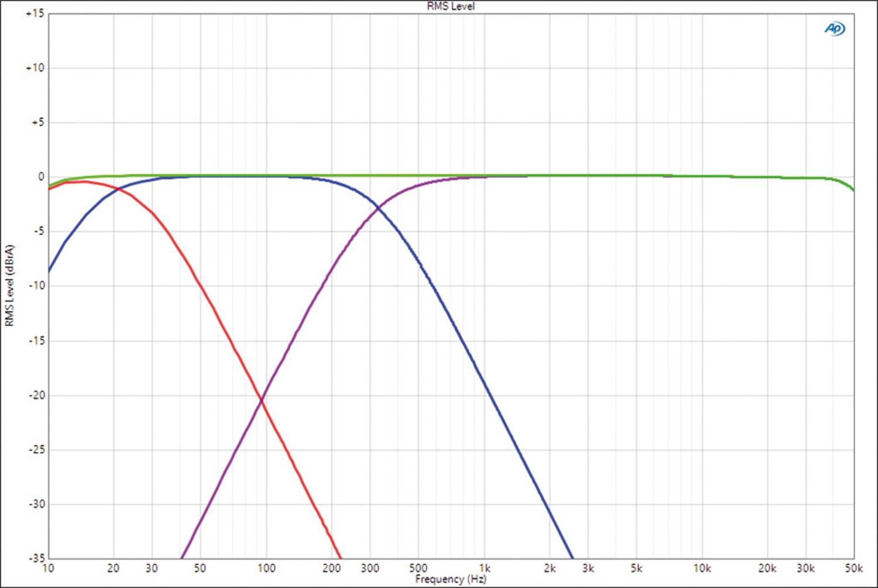Click the "30" frequency axis tick label
The height and width of the screenshot is (588, 878).
point(152,568)
